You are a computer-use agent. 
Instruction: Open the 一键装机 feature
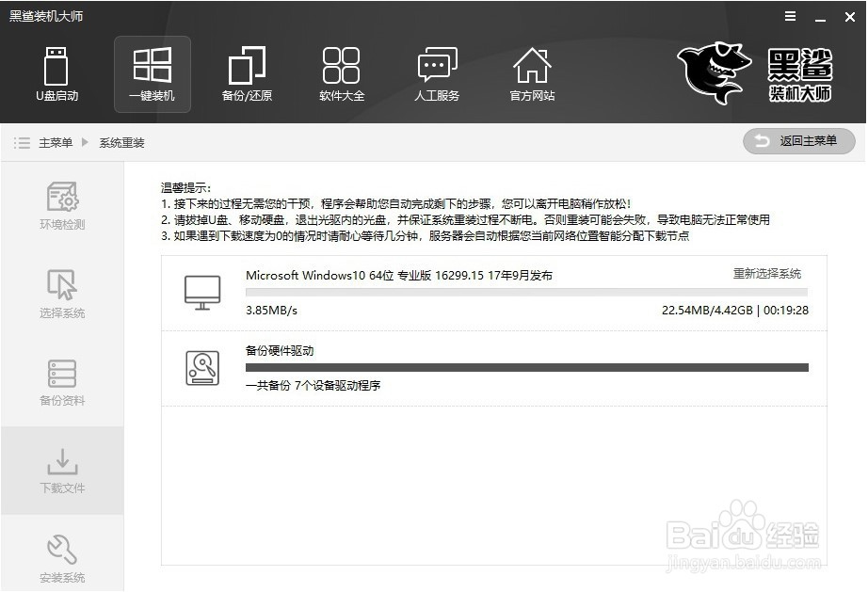tap(152, 73)
